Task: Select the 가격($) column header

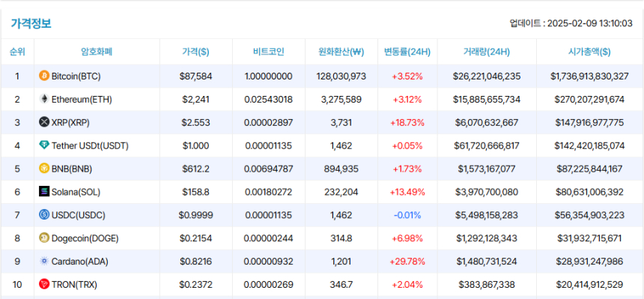Action: coord(195,52)
